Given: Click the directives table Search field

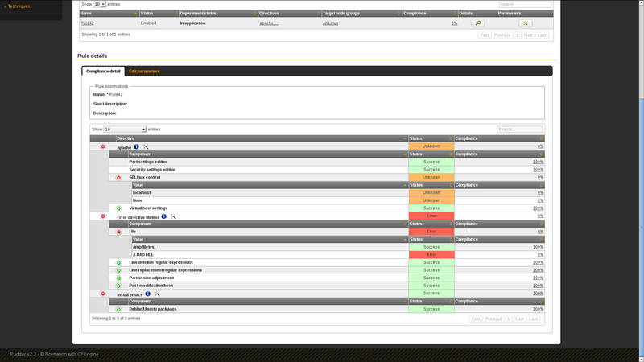Looking at the screenshot, I should click(x=519, y=130).
